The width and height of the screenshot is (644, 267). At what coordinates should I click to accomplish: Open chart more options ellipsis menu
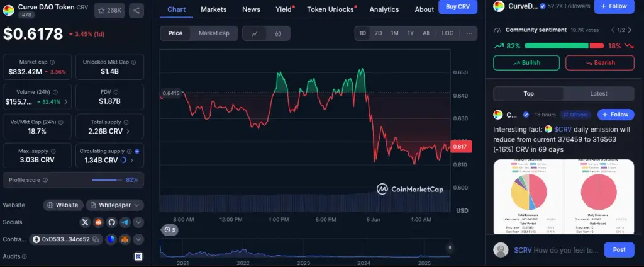click(x=469, y=33)
